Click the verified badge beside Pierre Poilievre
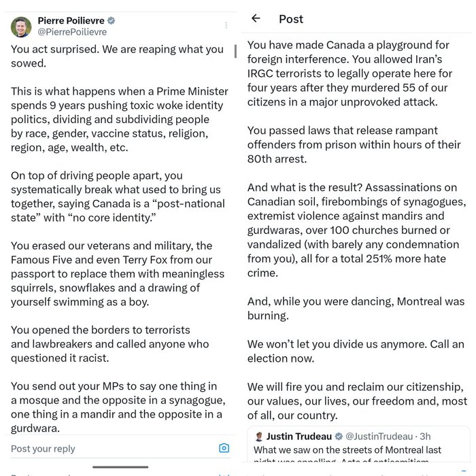 point(112,20)
